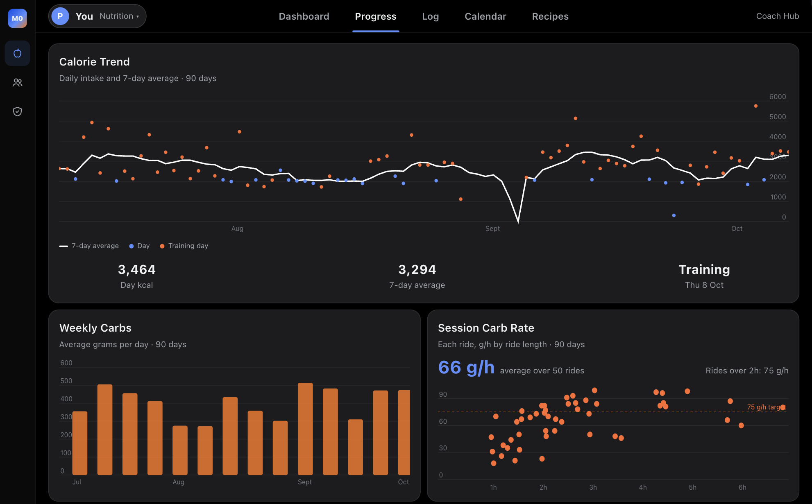Open the You Nutrition dropdown
Screen dimensions: 812x504
[97, 16]
